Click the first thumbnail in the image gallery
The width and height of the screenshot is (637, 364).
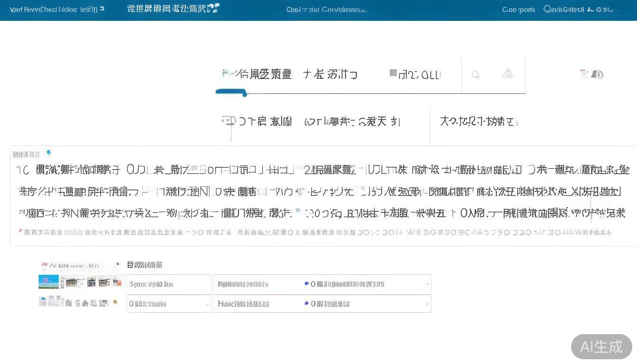48,281
